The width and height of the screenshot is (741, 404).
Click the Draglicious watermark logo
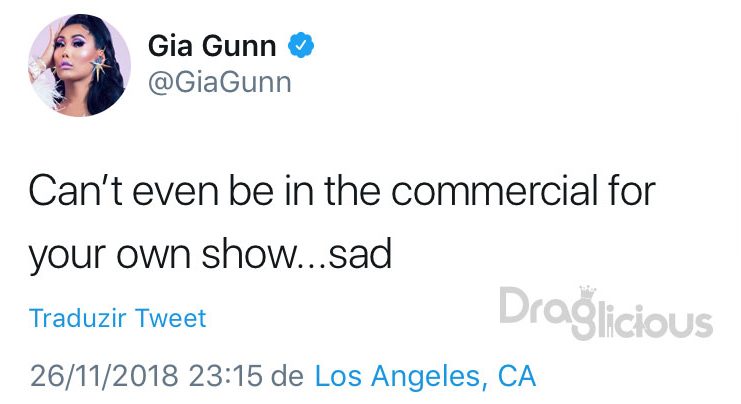click(x=606, y=313)
